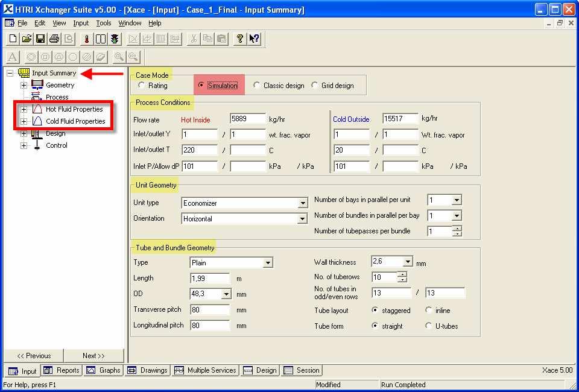Click the tube Length input field
This screenshot has height=392, width=579.
tap(210, 278)
